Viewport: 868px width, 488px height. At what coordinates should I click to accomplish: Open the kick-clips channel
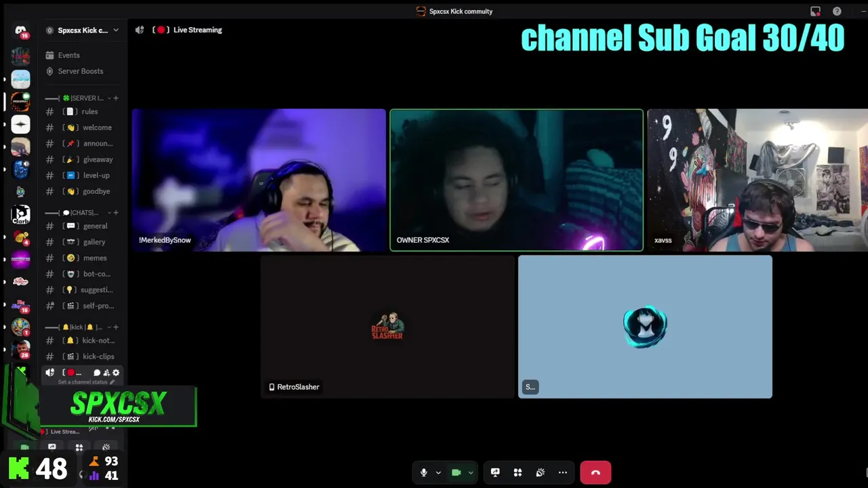(82, 357)
